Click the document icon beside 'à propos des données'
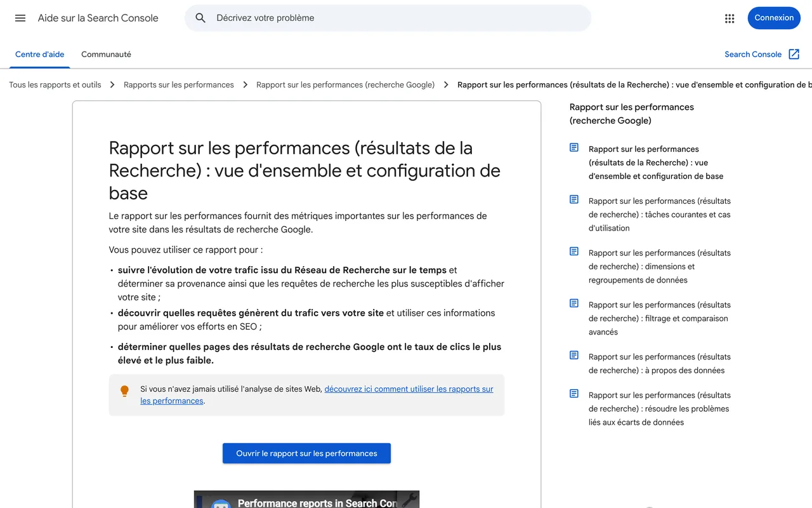 click(x=574, y=356)
